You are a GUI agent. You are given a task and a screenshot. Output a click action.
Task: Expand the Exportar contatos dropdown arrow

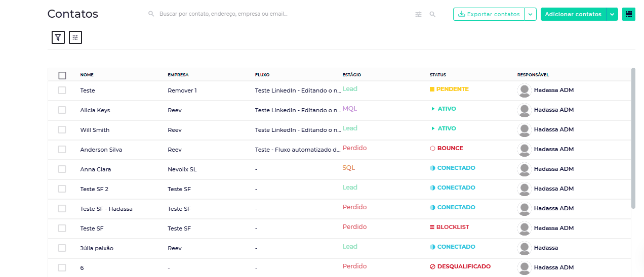tap(530, 14)
